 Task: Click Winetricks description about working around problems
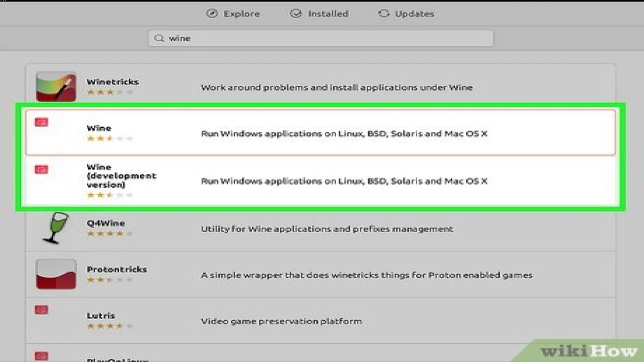337,87
